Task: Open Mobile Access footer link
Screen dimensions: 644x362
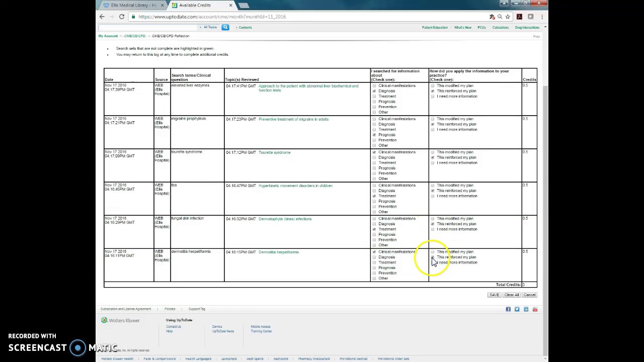Action: pyautogui.click(x=261, y=327)
